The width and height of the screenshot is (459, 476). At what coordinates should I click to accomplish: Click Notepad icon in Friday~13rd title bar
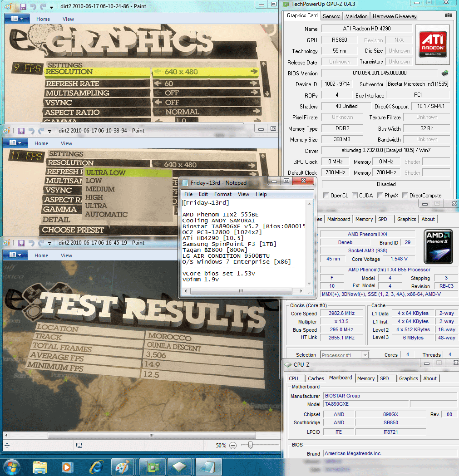(x=185, y=183)
